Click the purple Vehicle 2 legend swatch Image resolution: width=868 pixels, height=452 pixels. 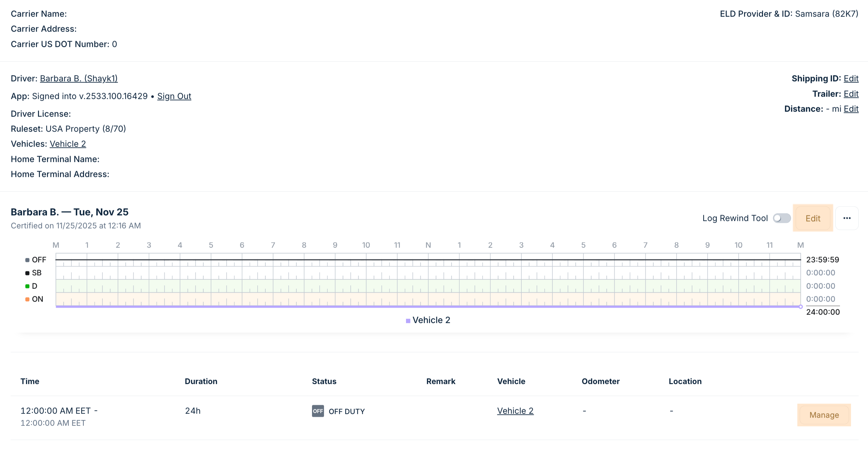coord(408,321)
